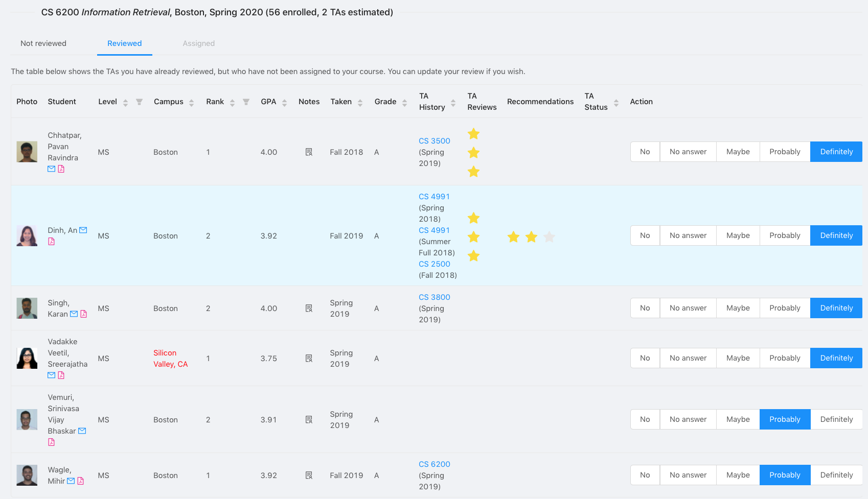Viewport: 868px width, 499px height.
Task: Choose No for Wagle, Mihir
Action: pyautogui.click(x=645, y=475)
